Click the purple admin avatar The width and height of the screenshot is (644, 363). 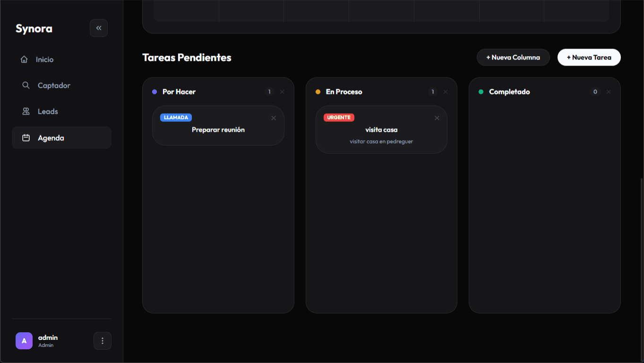coord(24,341)
